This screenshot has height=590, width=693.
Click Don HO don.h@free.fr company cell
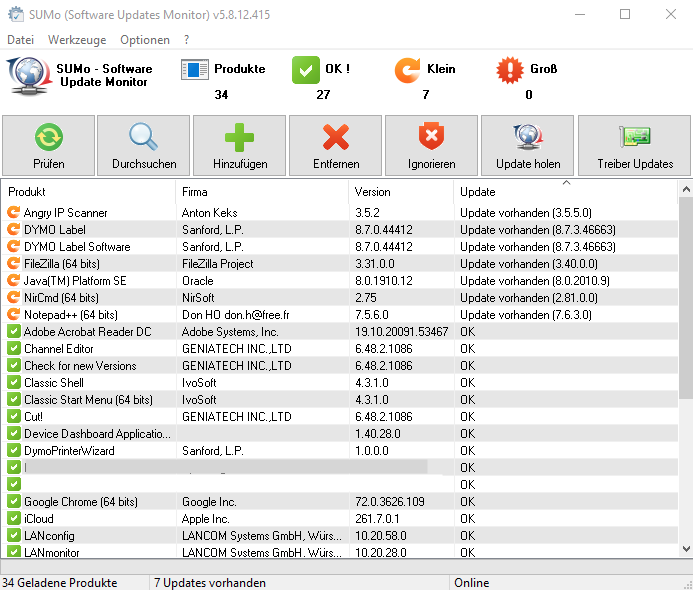[236, 314]
